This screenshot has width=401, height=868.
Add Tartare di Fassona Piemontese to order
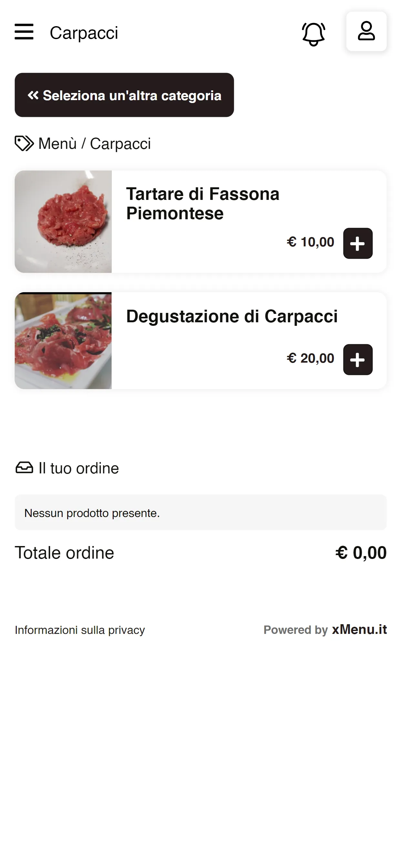[x=358, y=243]
